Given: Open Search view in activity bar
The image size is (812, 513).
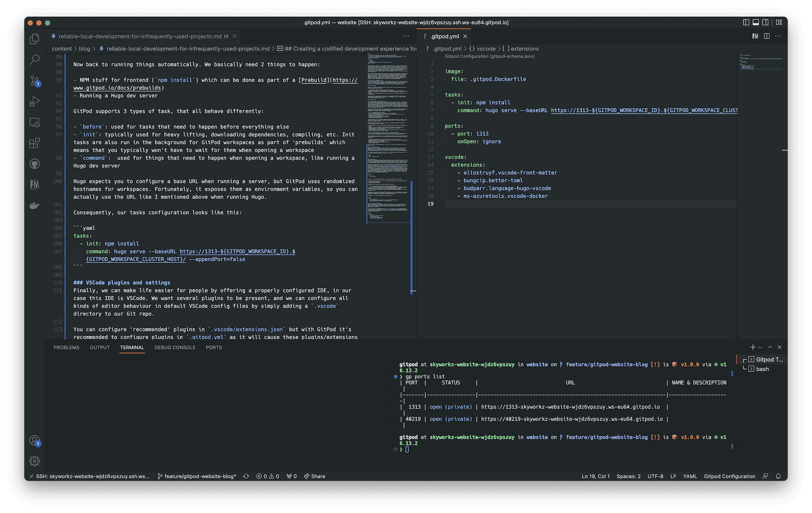Looking at the screenshot, I should tap(35, 60).
